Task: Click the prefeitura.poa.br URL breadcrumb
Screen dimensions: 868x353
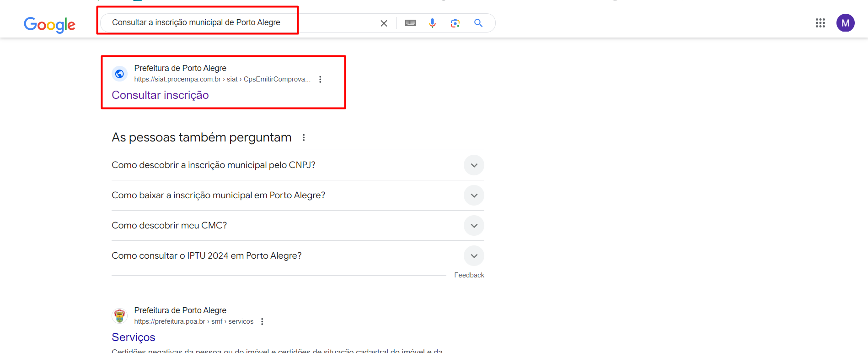Action: 194,321
